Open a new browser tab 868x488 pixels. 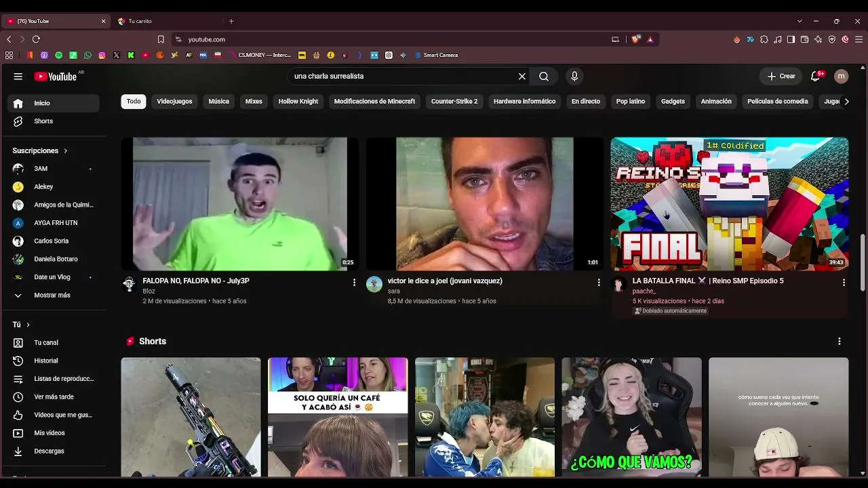[x=231, y=21]
